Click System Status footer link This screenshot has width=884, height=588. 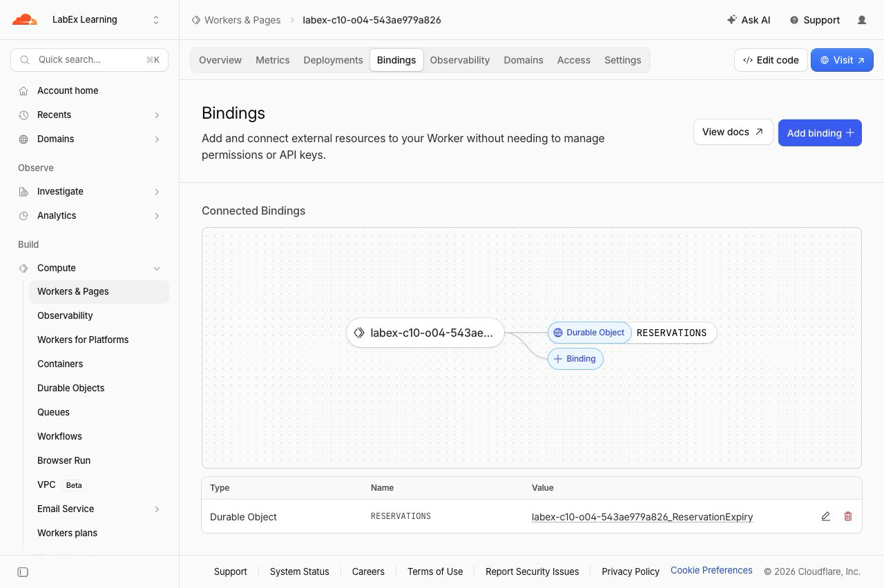tap(300, 571)
